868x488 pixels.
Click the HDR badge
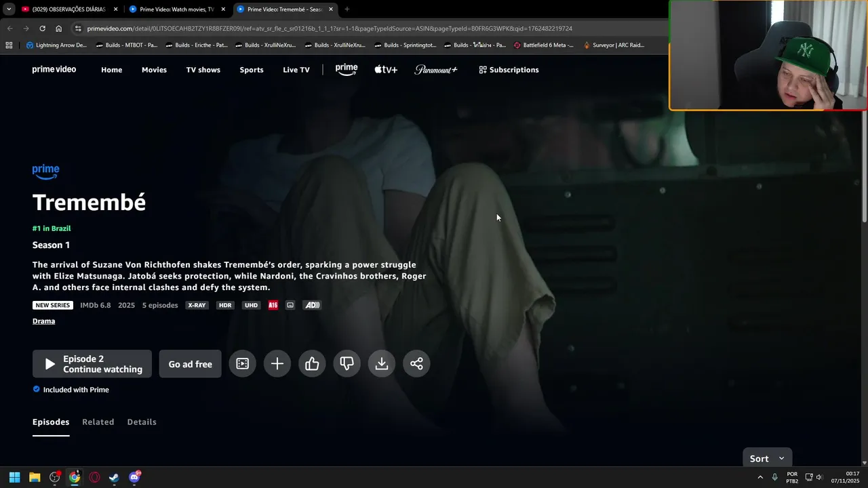pyautogui.click(x=225, y=305)
